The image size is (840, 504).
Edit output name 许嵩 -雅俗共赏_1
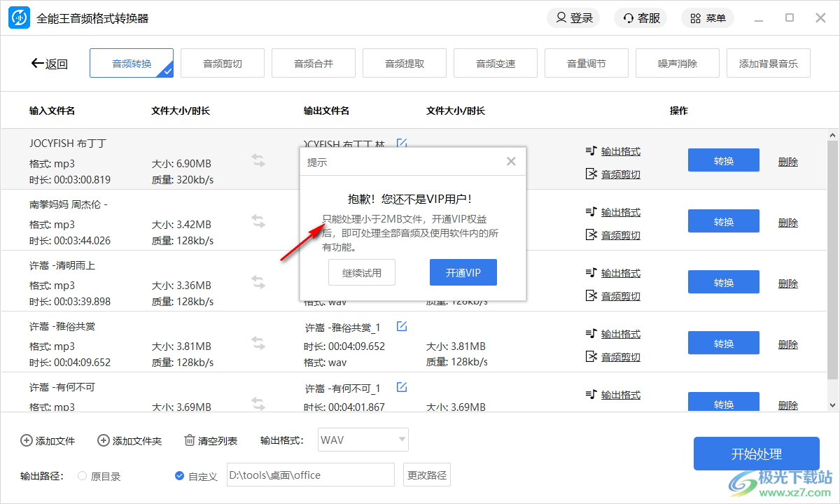coord(402,326)
